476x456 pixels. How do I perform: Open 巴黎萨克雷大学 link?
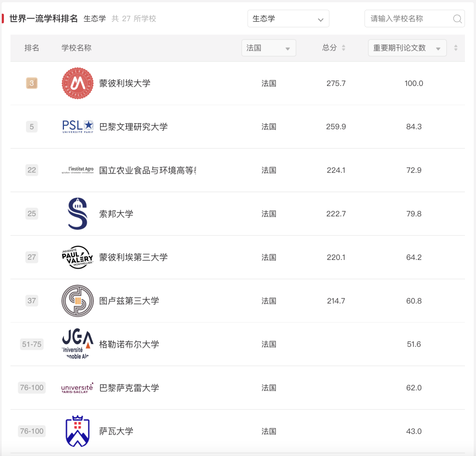click(129, 388)
